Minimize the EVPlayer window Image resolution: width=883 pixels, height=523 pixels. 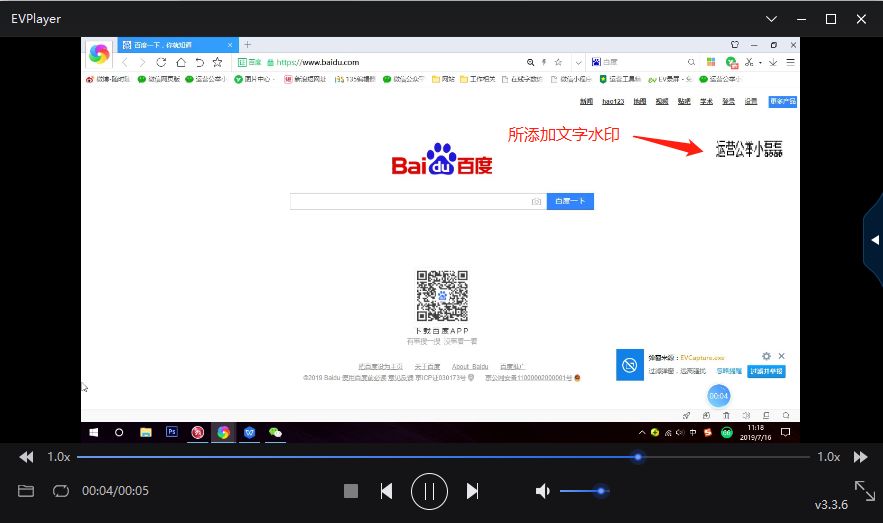(x=802, y=19)
